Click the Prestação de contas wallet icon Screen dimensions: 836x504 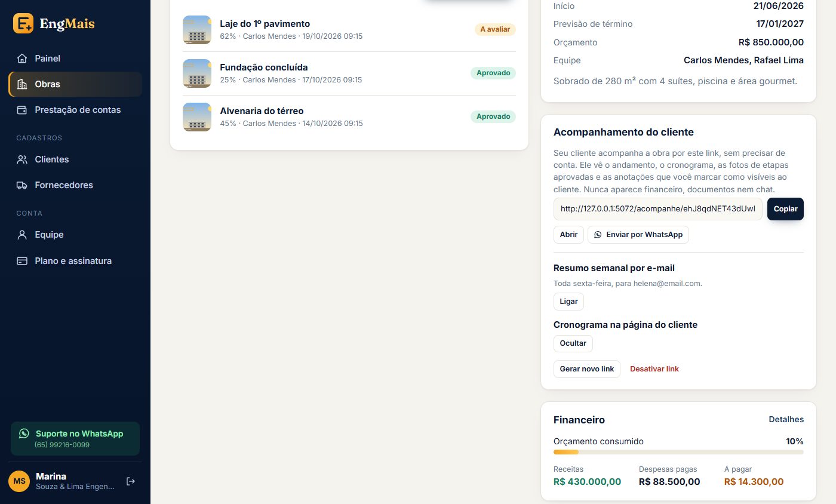pyautogui.click(x=22, y=110)
